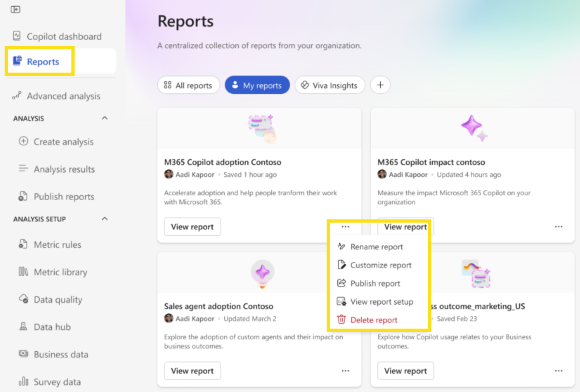The height and width of the screenshot is (392, 580).
Task: Choose Rename report from the context menu
Action: pyautogui.click(x=377, y=247)
